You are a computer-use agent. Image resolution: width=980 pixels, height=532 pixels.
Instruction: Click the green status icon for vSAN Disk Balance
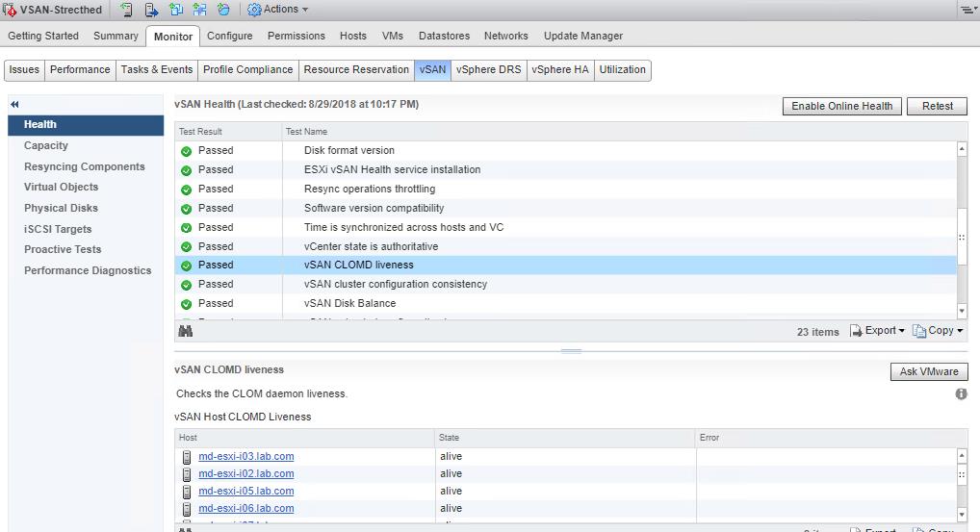click(186, 304)
